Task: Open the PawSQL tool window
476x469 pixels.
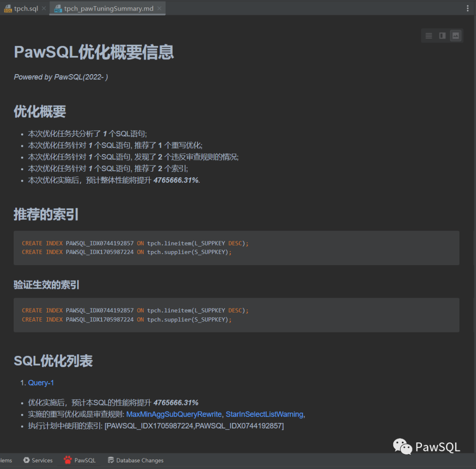Action: (80, 460)
